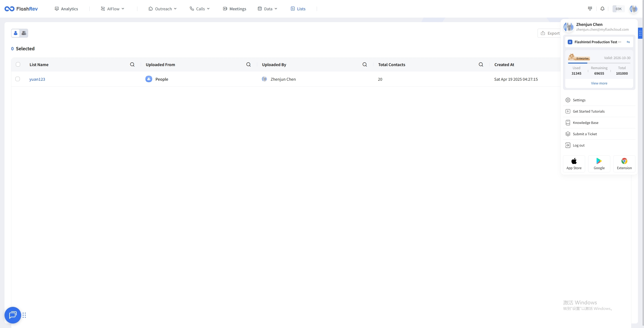Search in the Uploaded By column
The height and width of the screenshot is (328, 644).
[x=365, y=64]
